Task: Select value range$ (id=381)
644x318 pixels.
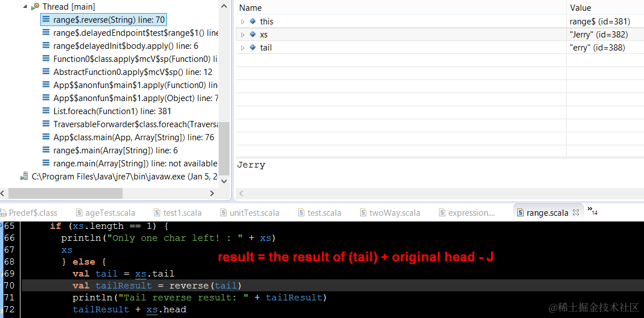Action: (600, 22)
